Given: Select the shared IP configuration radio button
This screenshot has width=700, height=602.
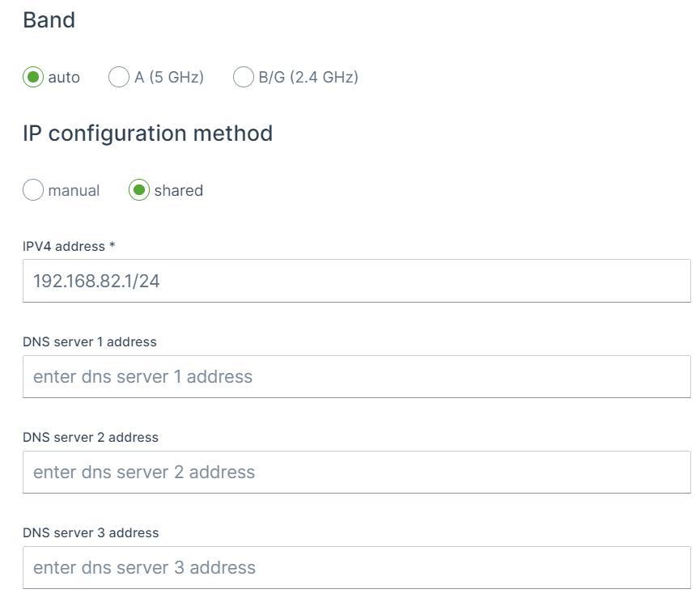Looking at the screenshot, I should point(139,191).
